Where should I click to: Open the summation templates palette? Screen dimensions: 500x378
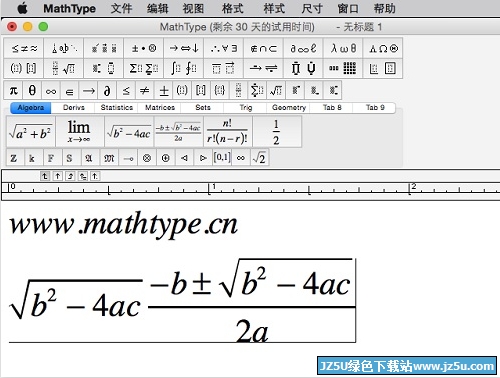click(144, 68)
